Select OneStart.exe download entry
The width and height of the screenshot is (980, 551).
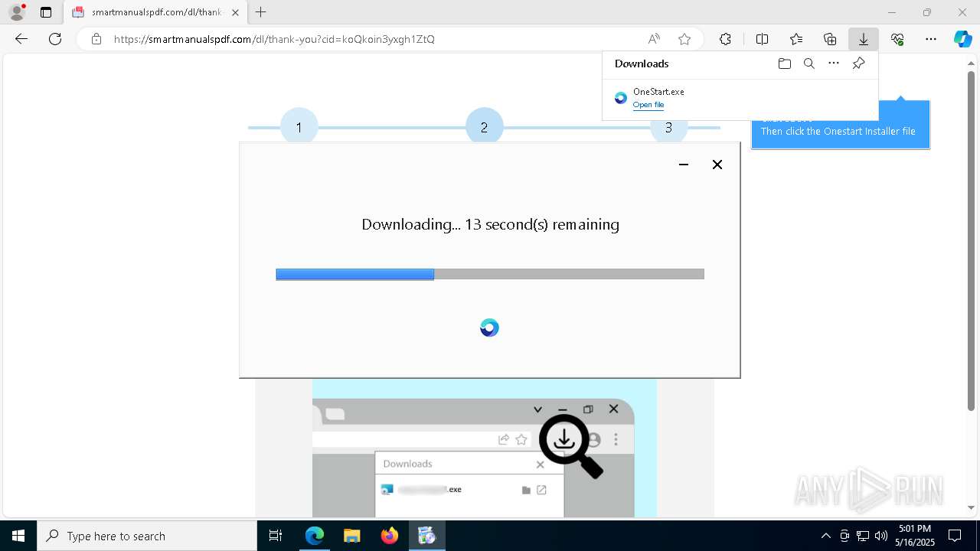click(740, 98)
